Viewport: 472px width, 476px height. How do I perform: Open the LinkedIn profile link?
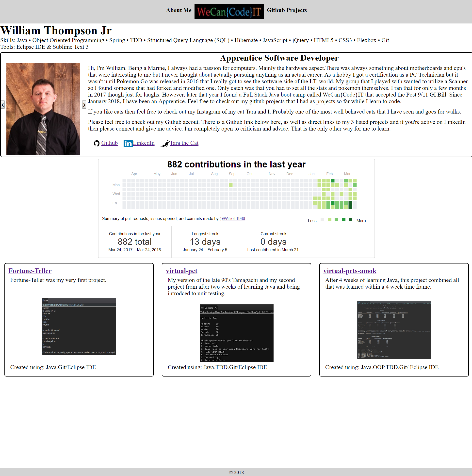[x=144, y=143]
